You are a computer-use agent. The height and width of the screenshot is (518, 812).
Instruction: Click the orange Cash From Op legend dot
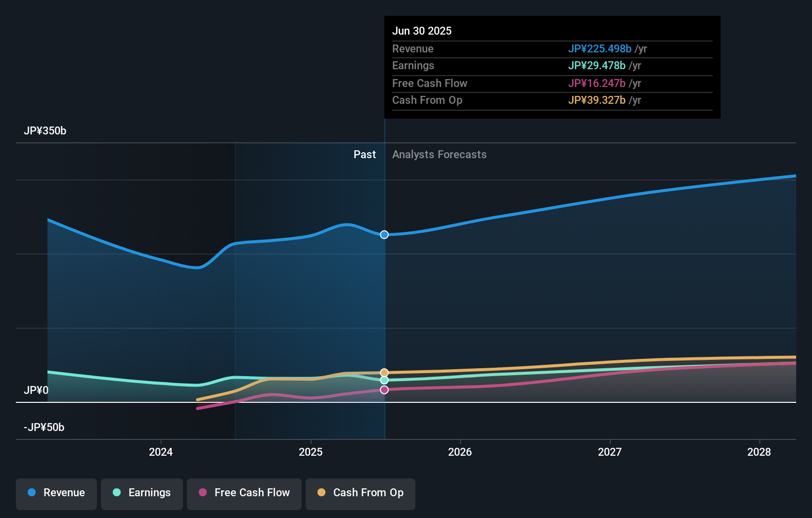pyautogui.click(x=321, y=493)
